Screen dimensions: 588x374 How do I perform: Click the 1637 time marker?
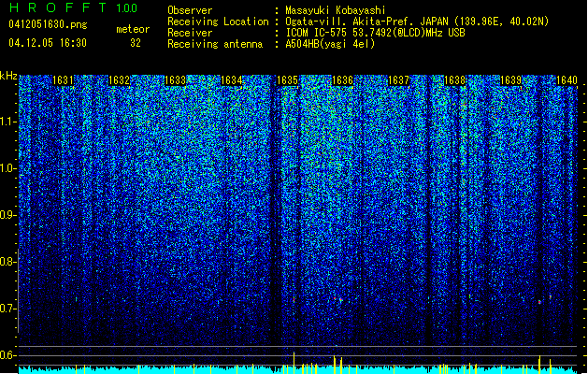tap(398, 80)
